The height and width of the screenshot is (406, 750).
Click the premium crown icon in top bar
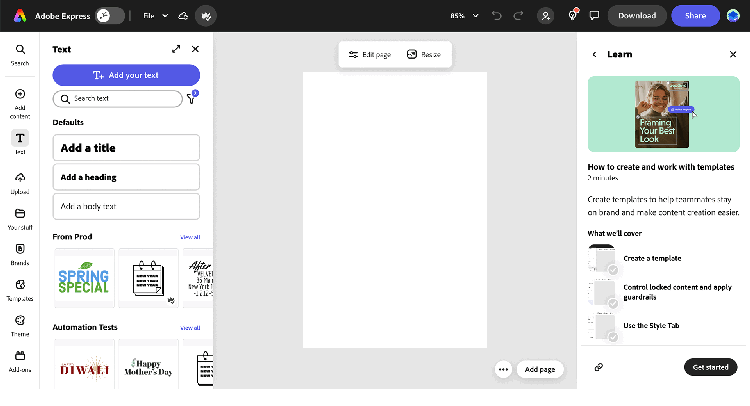pyautogui.click(x=206, y=16)
